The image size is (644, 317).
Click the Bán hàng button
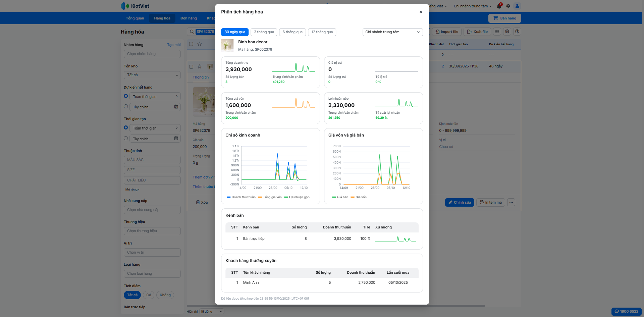pos(504,18)
